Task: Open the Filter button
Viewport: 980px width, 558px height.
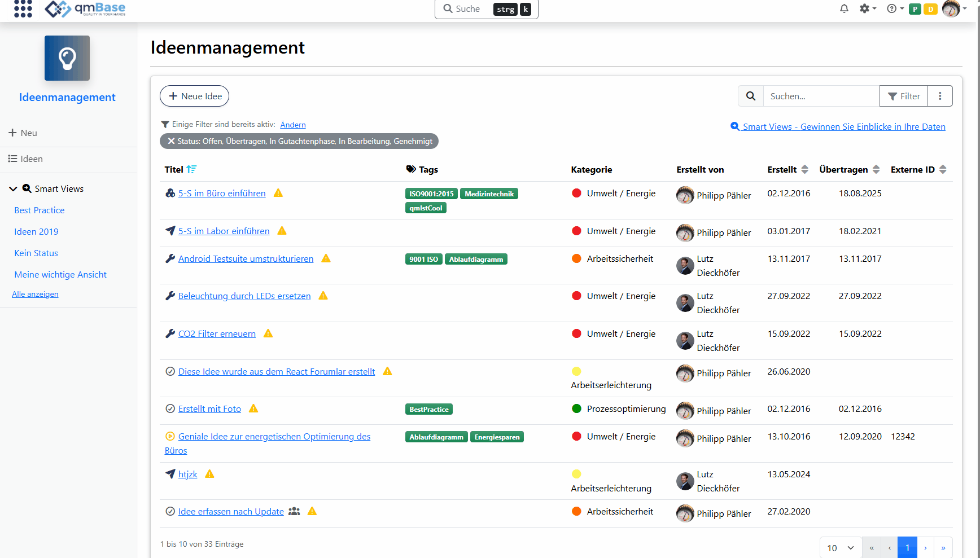Action: click(903, 96)
